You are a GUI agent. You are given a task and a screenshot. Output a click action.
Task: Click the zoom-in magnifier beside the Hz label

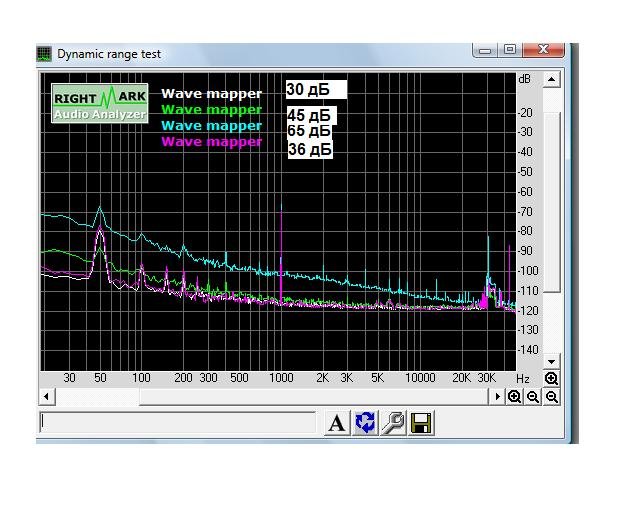pos(551,378)
